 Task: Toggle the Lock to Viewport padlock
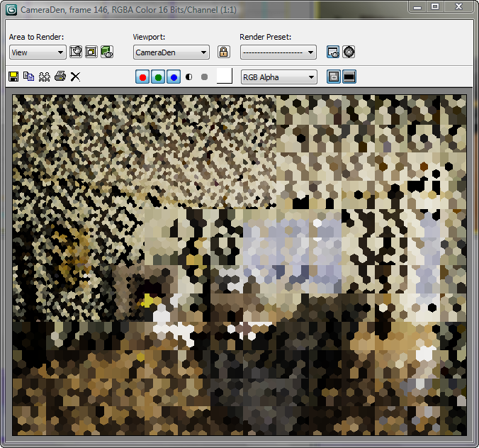224,52
